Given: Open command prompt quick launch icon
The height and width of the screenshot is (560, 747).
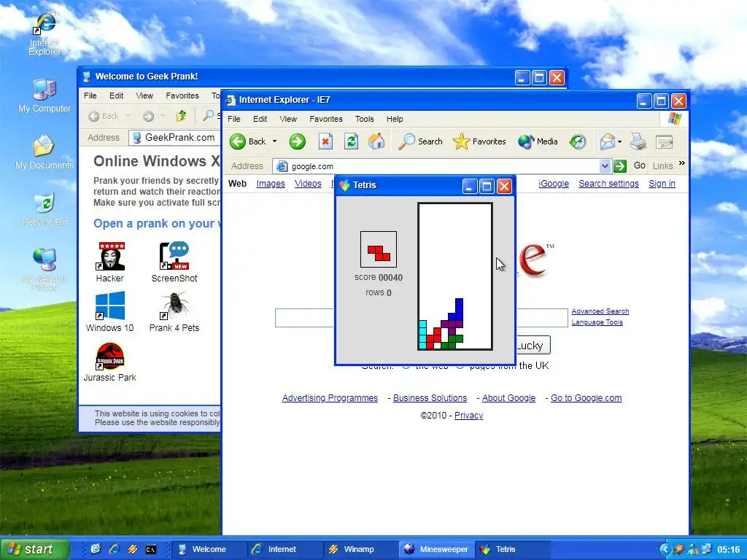Looking at the screenshot, I should point(150,550).
